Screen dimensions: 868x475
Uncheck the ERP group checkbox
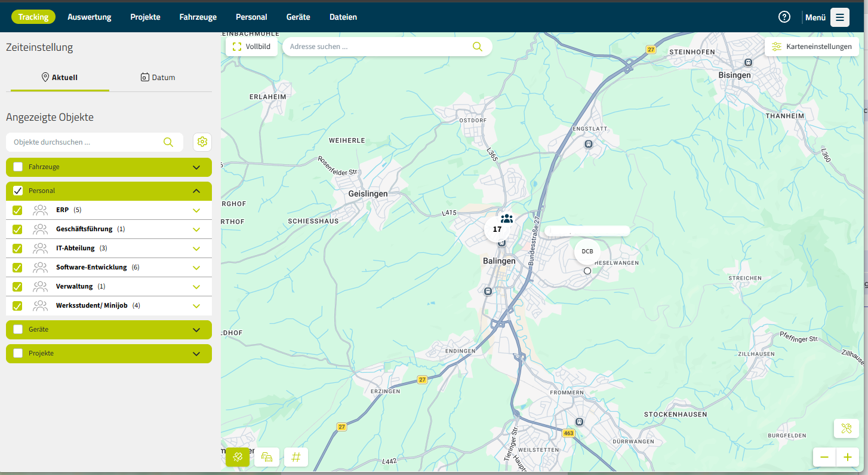click(x=17, y=210)
